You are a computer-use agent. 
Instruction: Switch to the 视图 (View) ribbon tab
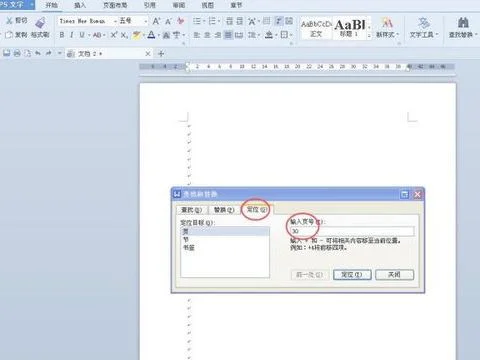[x=207, y=5]
